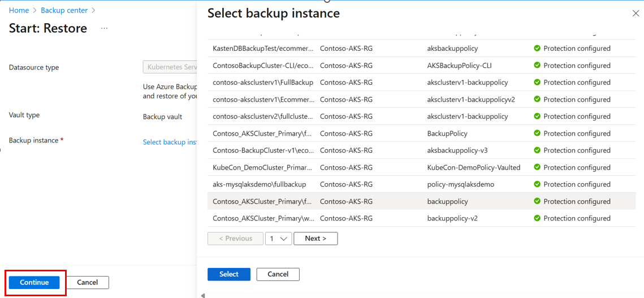Image resolution: width=644 pixels, height=298 pixels.
Task: Click the ellipsis next to Start: Restore
Action: tap(104, 28)
